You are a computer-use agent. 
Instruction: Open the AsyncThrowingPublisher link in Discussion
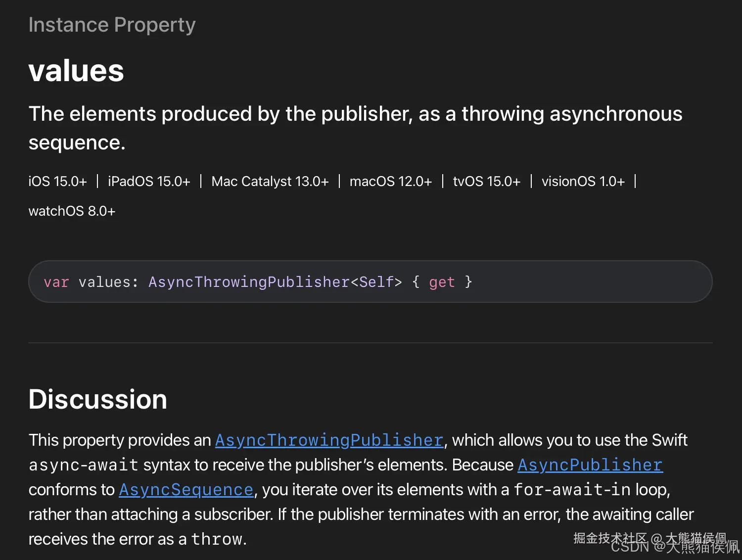tap(329, 440)
